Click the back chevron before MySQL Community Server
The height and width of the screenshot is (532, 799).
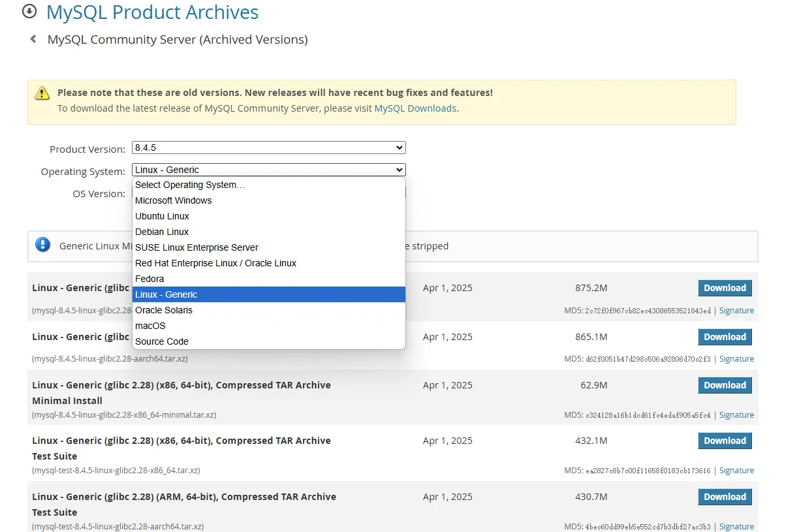[x=33, y=39]
